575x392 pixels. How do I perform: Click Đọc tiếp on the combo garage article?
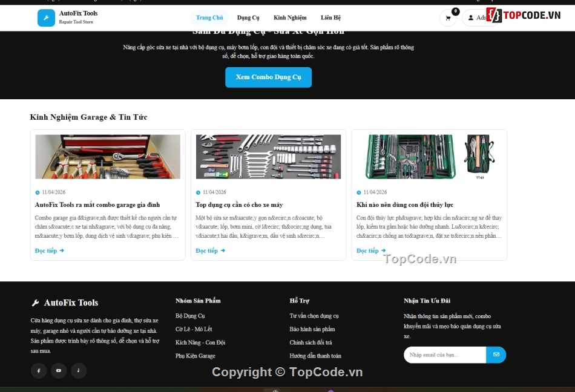click(x=50, y=250)
